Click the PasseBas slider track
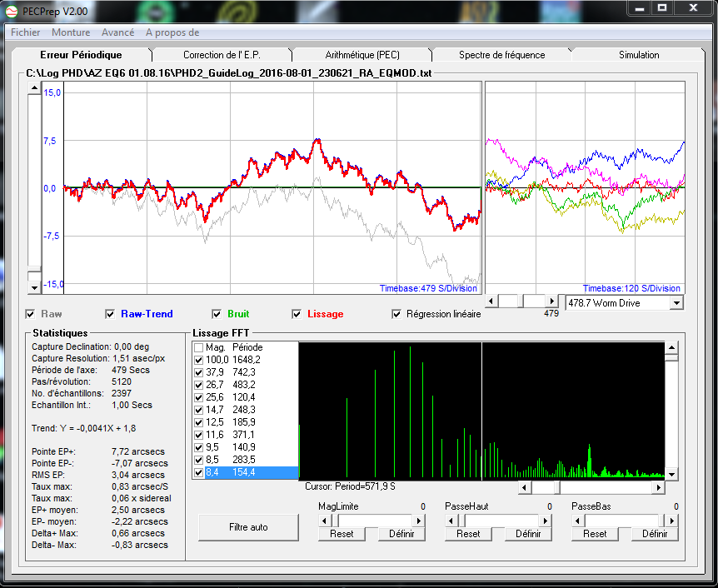The image size is (718, 588). [625, 521]
